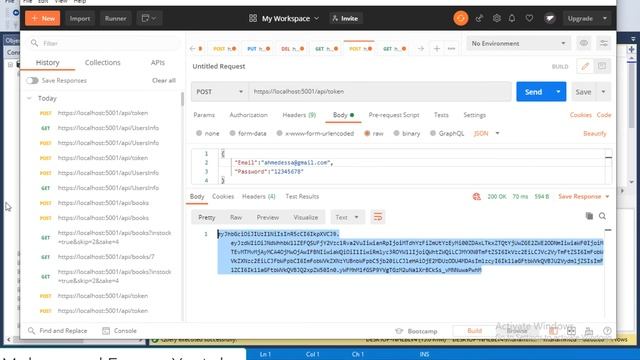Open the Console from the bottom bar
640x360 pixels.
click(119, 331)
